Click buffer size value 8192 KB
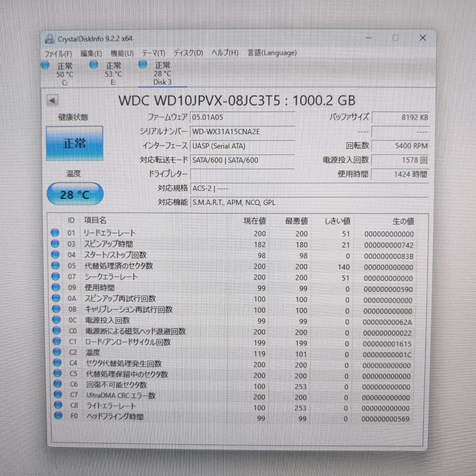Viewport: 476px width, 476px height. click(x=401, y=117)
